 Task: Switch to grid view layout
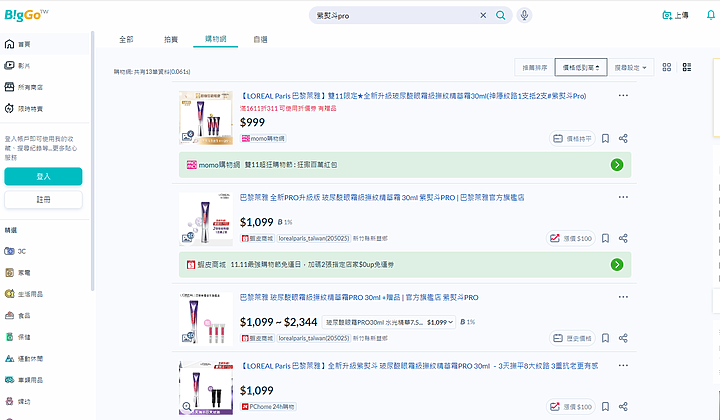click(667, 67)
